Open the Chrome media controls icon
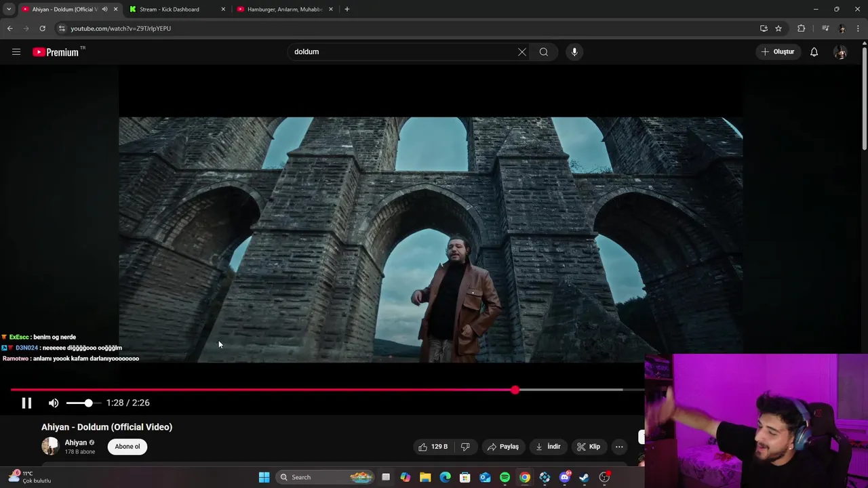The height and width of the screenshot is (488, 868). (x=825, y=28)
